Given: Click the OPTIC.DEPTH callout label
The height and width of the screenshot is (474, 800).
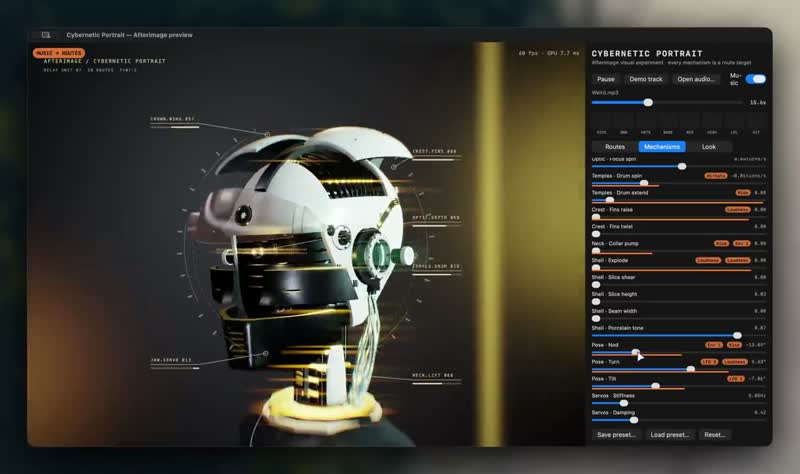Looking at the screenshot, I should [x=436, y=217].
